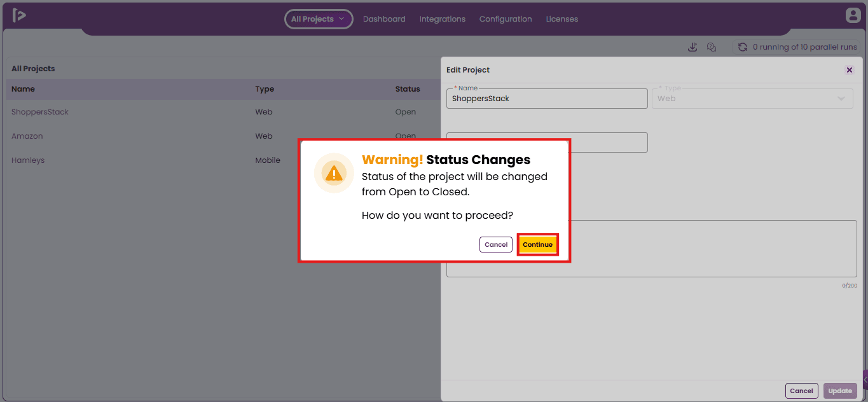This screenshot has width=868, height=402.
Task: Cancel the status change warning dialog
Action: (x=496, y=245)
